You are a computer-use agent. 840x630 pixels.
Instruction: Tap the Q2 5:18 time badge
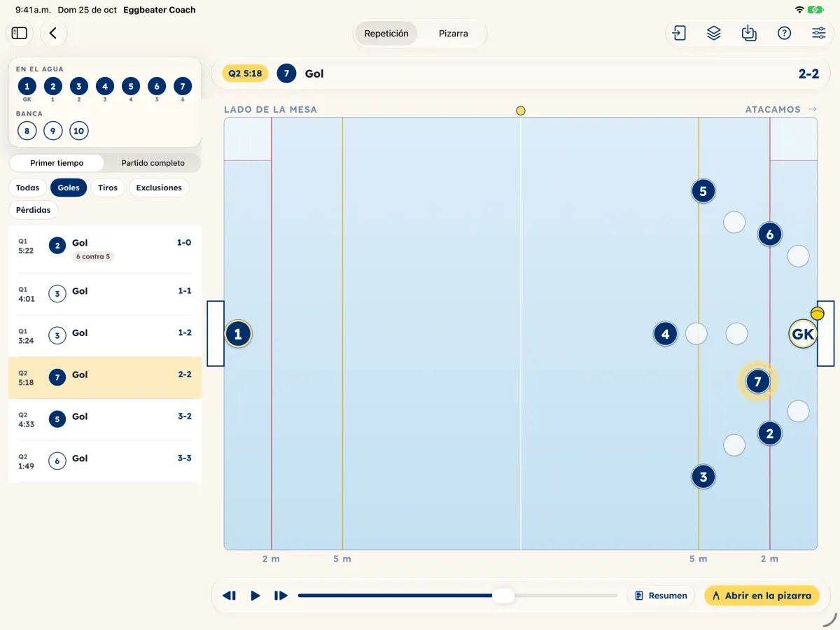(245, 73)
